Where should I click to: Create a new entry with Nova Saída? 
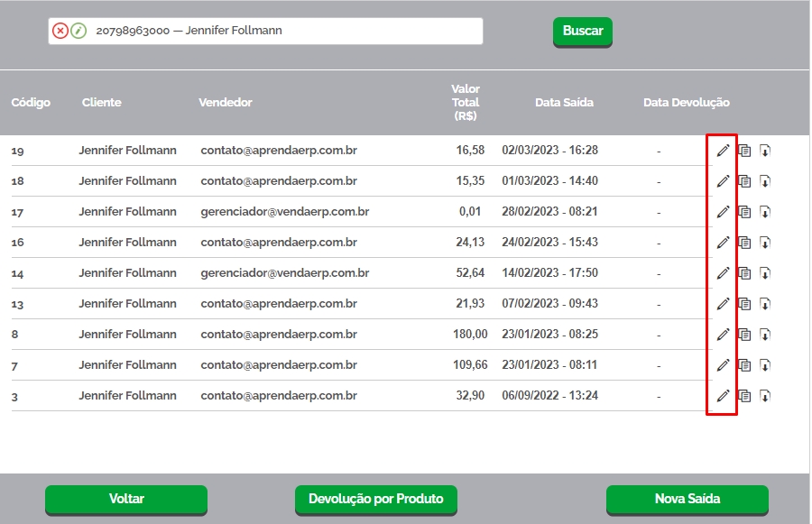tap(687, 499)
